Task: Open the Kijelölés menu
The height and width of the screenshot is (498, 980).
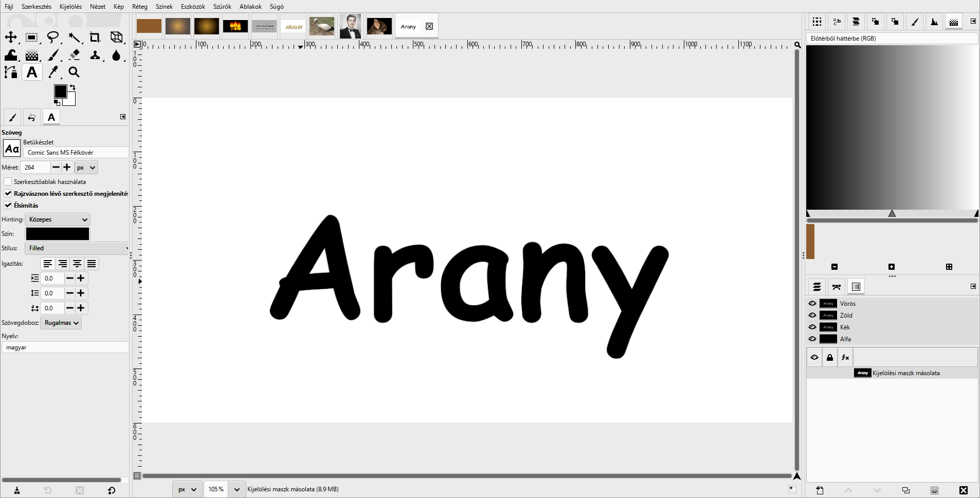Action: click(70, 7)
